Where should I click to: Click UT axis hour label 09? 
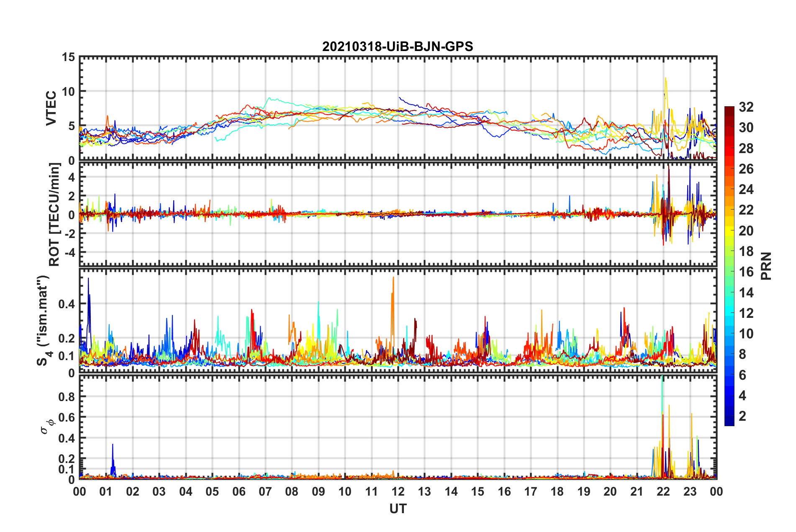point(318,492)
